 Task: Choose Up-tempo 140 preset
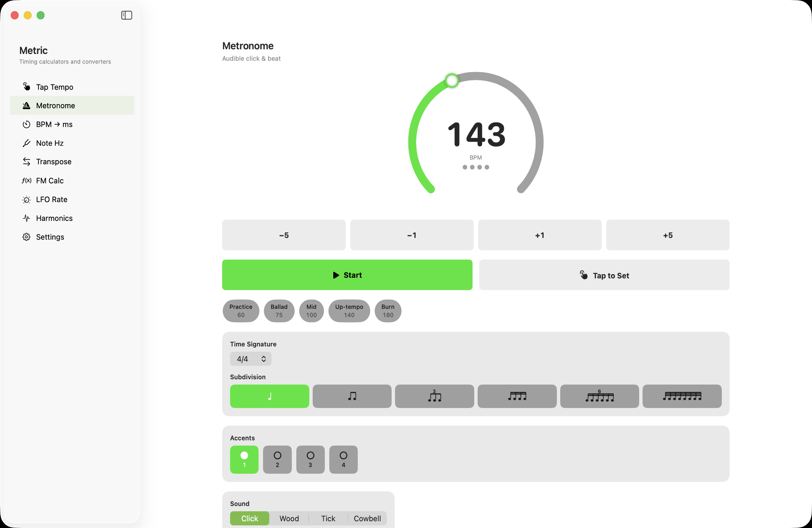[x=349, y=311]
